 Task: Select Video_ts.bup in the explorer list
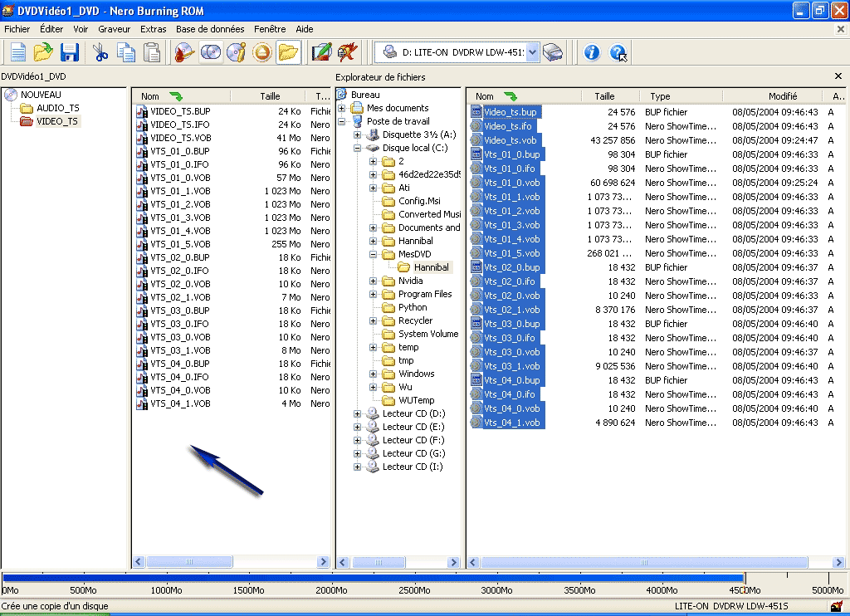click(x=510, y=112)
